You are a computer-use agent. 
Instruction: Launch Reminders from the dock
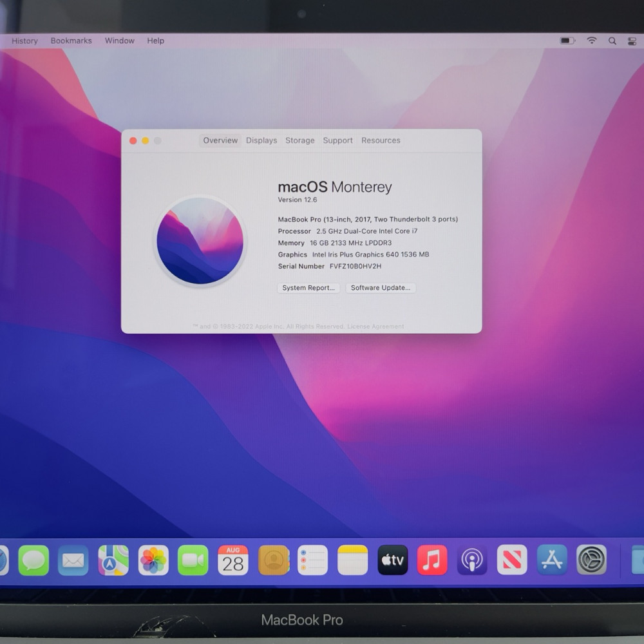312,560
